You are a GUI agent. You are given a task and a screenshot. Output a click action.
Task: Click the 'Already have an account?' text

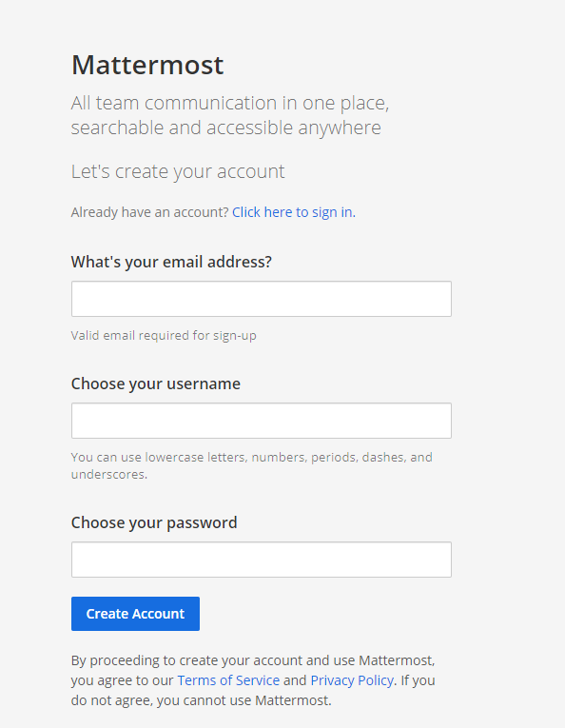point(150,212)
